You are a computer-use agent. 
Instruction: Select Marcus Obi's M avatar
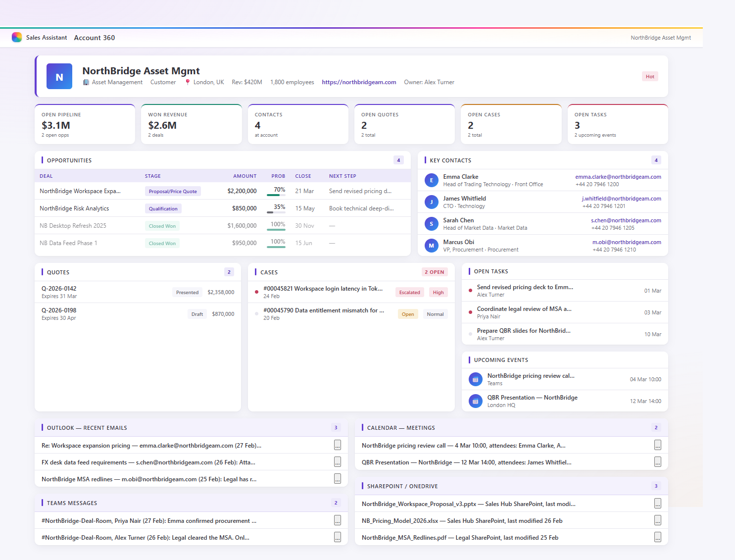[x=432, y=246]
